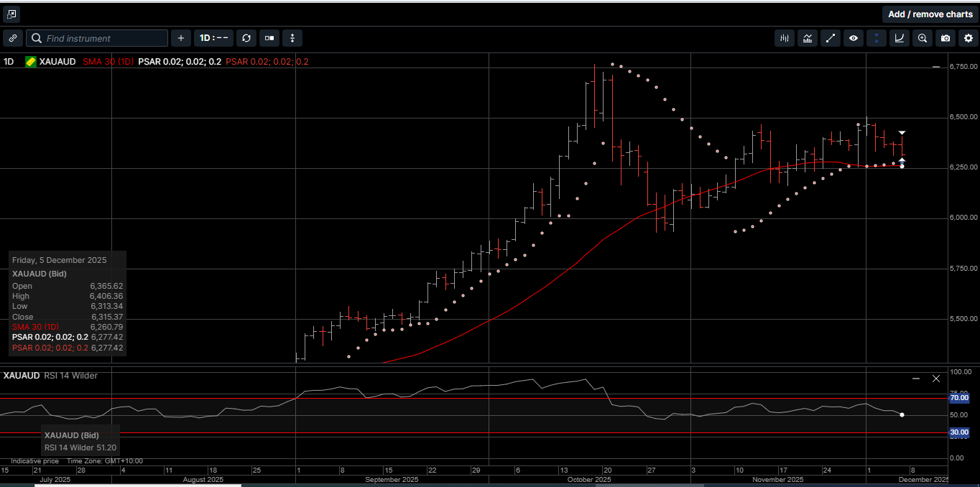Open the 1D timeframe dropdown
The height and width of the screenshot is (487, 980).
(213, 38)
